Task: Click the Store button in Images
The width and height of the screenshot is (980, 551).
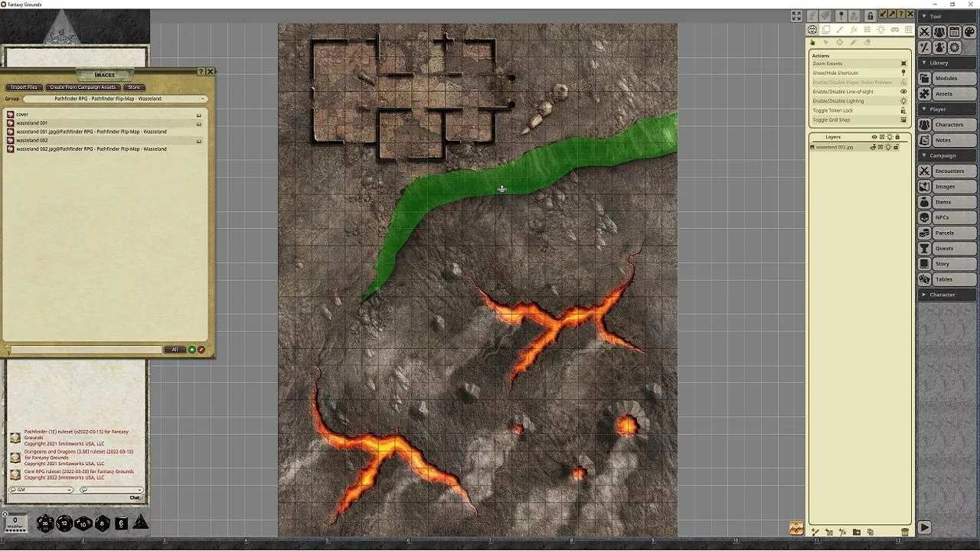Action: (133, 87)
